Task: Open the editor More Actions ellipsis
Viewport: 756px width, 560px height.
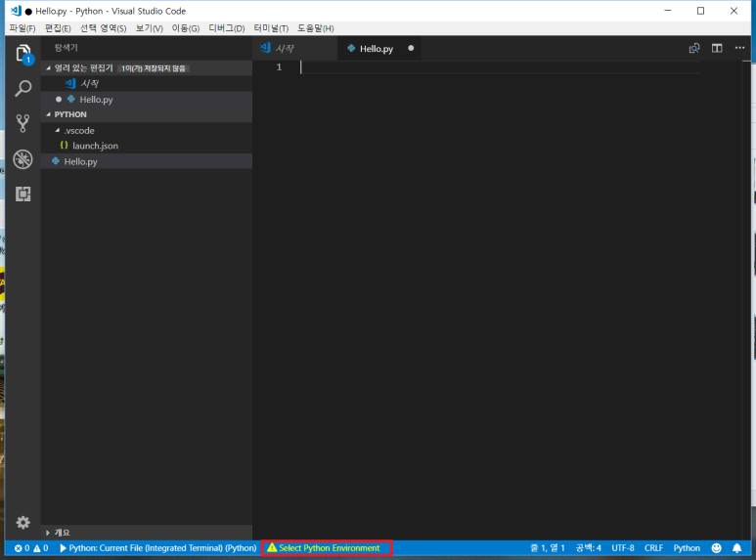Action: click(x=739, y=48)
